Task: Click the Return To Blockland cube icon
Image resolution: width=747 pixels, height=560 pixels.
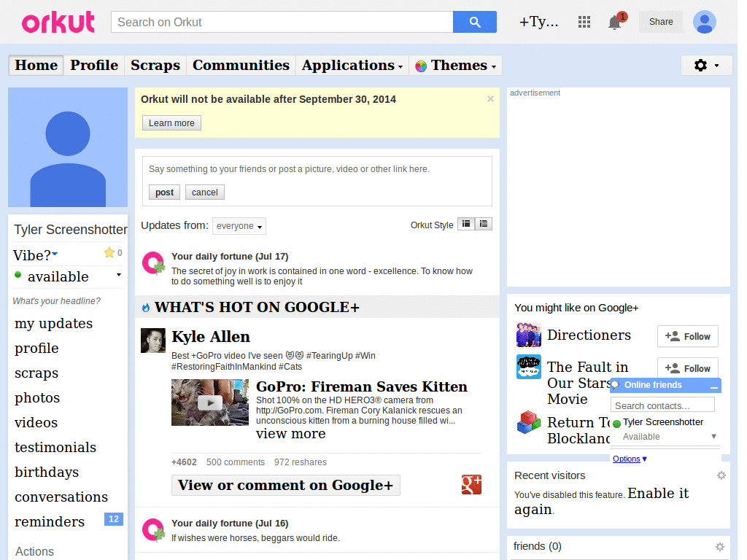Action: tap(529, 422)
